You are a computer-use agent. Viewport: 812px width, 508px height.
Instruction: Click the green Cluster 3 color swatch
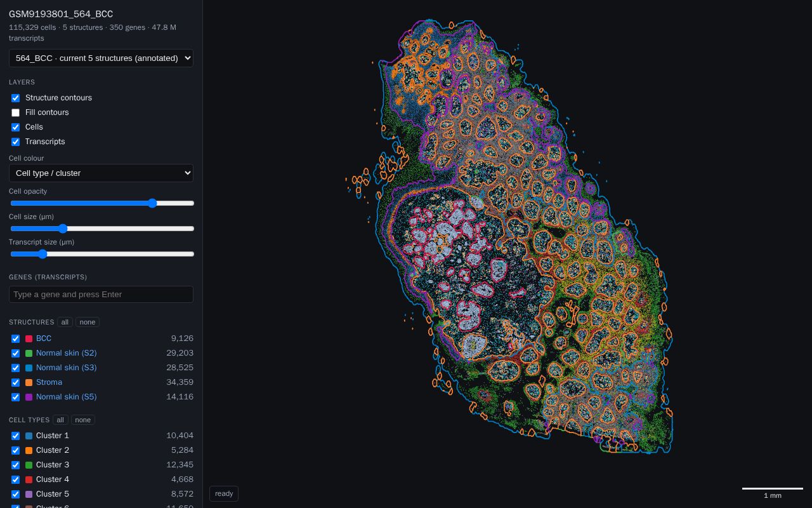(29, 465)
